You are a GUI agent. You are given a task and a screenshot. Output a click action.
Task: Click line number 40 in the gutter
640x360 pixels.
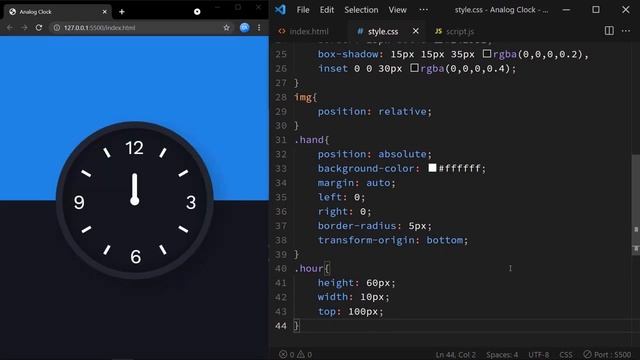click(281, 269)
